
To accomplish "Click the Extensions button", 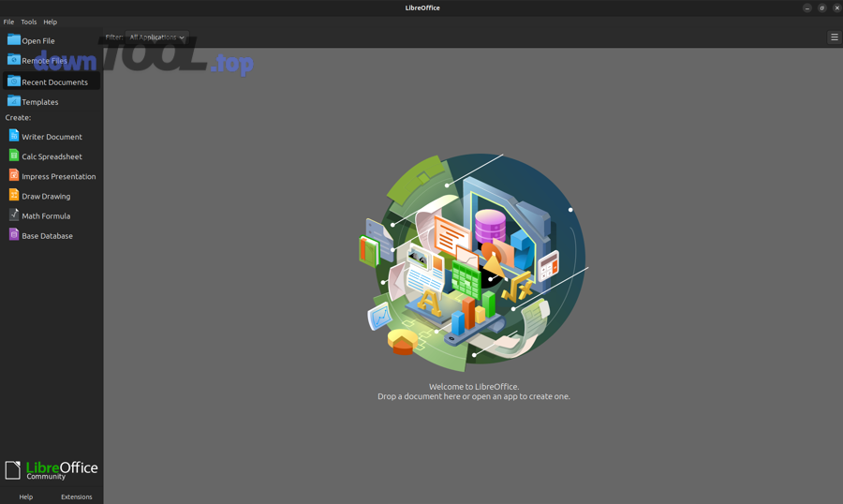I will (77, 497).
